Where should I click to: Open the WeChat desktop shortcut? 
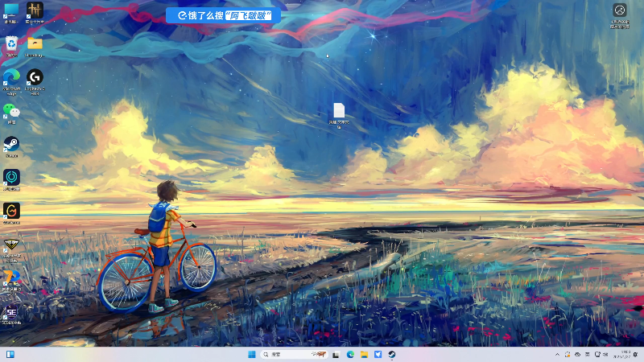coord(11,113)
